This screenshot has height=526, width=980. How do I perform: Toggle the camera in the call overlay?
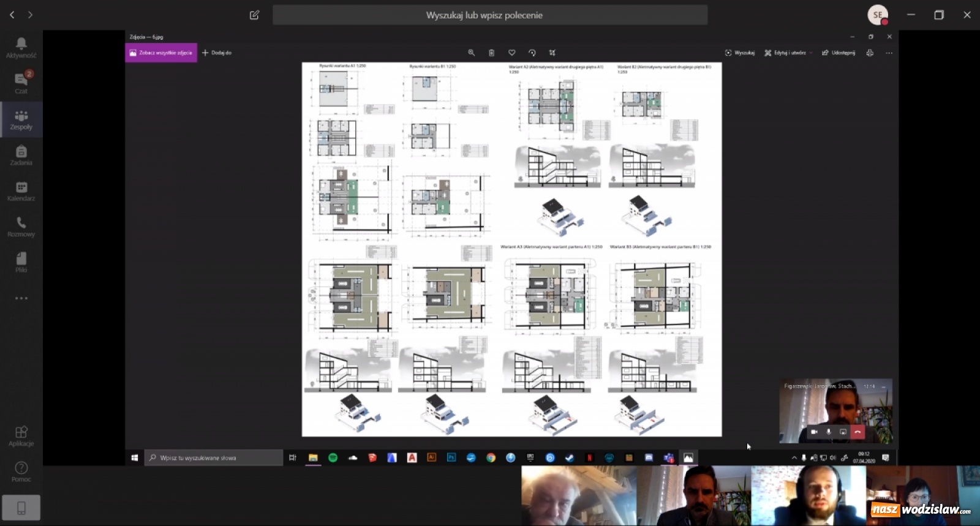click(x=814, y=432)
